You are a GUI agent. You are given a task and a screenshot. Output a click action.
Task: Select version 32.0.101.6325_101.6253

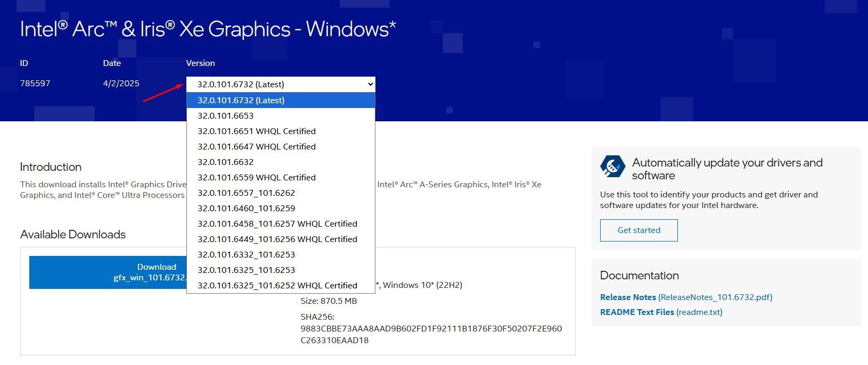point(281,270)
